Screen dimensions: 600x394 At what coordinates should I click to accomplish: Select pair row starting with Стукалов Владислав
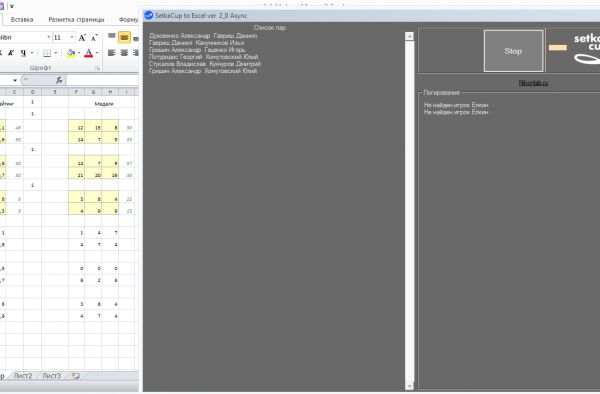205,64
